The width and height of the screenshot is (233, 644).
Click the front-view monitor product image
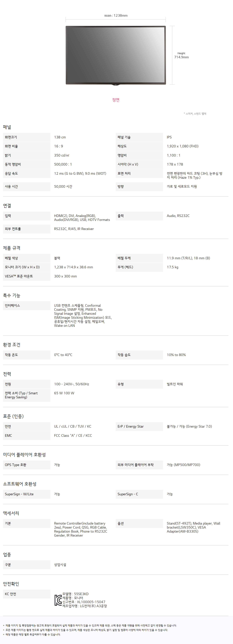point(116,55)
